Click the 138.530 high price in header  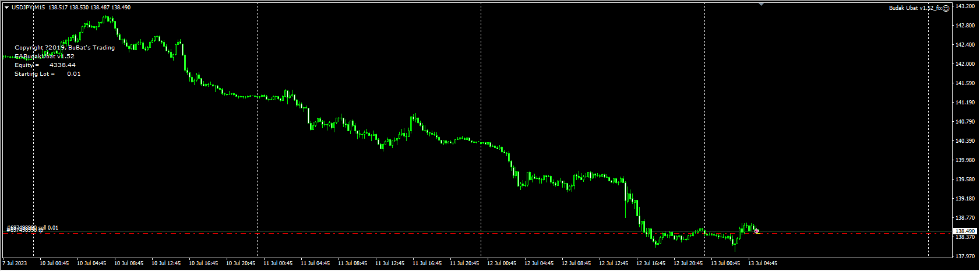pyautogui.click(x=79, y=8)
